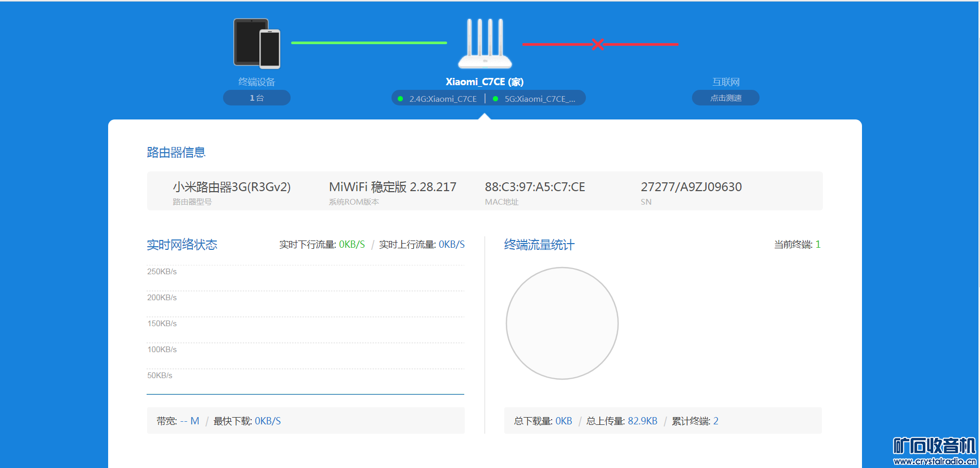980x468 pixels.
Task: Click the serial number 27277/A9ZJ09630
Action: coord(691,187)
